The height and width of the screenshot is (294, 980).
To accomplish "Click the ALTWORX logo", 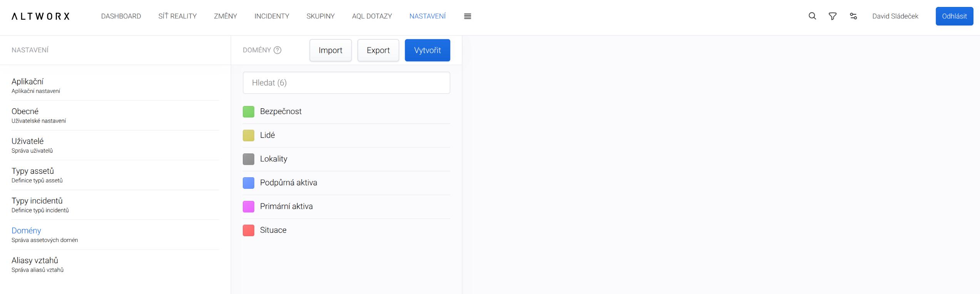I will pos(41,16).
